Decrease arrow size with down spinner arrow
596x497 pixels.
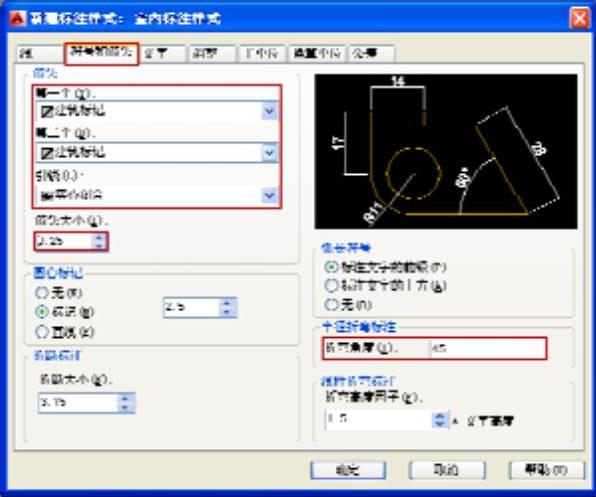point(99,245)
